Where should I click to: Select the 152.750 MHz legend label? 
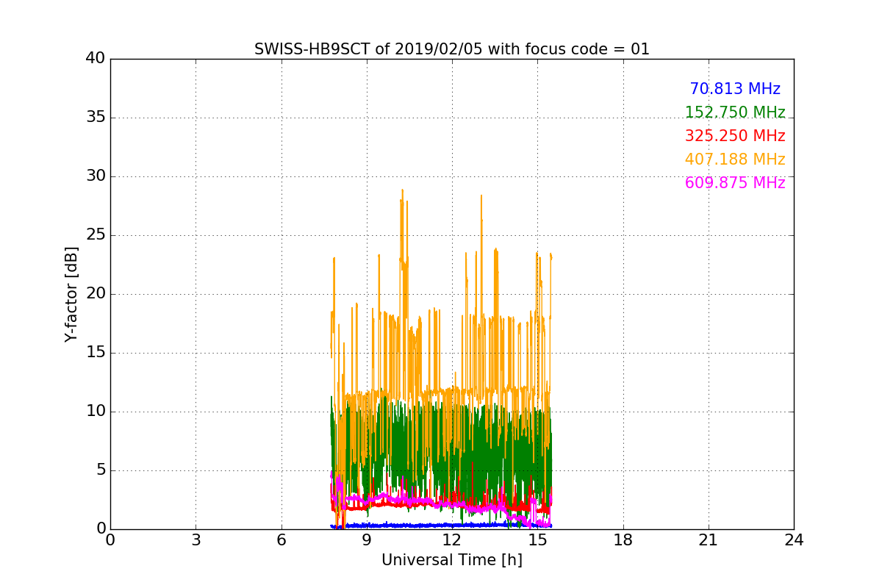(735, 112)
